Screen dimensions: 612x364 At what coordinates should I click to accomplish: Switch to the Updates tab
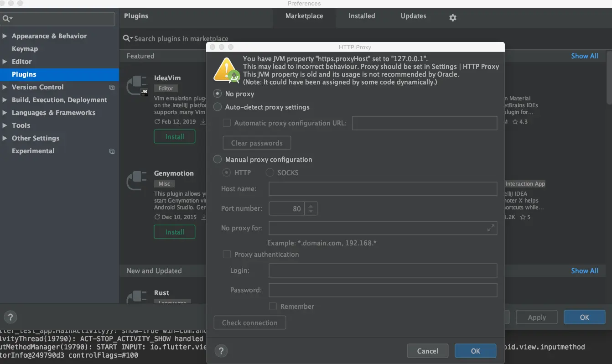[413, 16]
